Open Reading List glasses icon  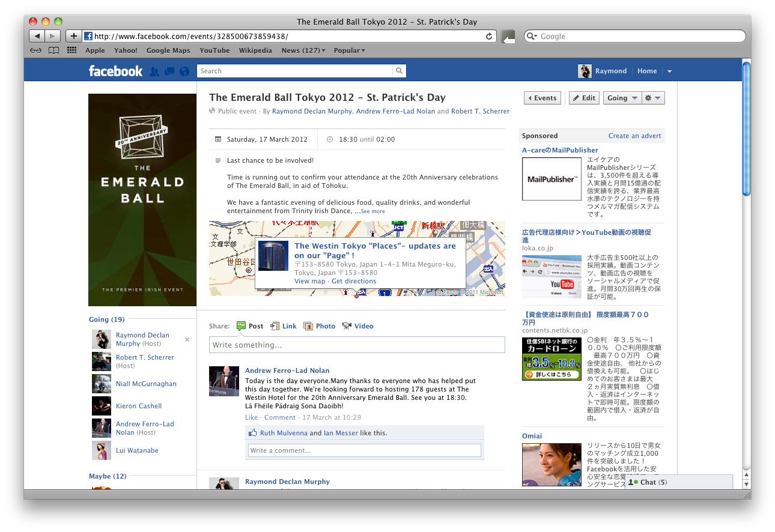pos(36,50)
